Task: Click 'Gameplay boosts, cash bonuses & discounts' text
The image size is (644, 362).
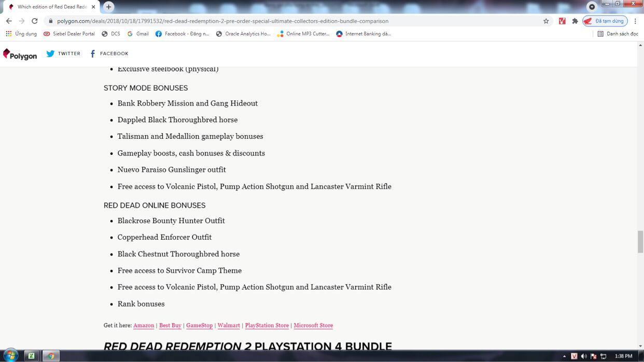Action: 191,153
